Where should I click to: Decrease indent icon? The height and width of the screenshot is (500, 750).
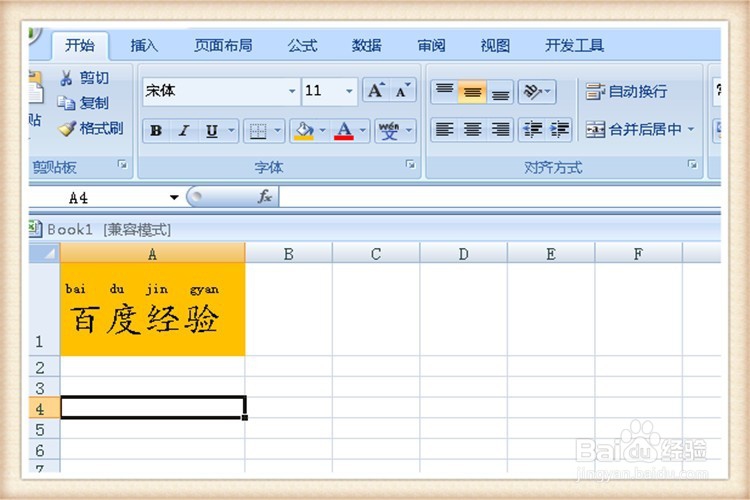[x=532, y=129]
